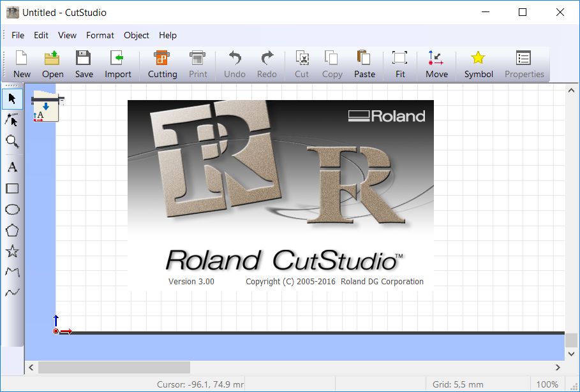The width and height of the screenshot is (580, 392).
Task: Click the Move toolbar icon
Action: [x=436, y=64]
